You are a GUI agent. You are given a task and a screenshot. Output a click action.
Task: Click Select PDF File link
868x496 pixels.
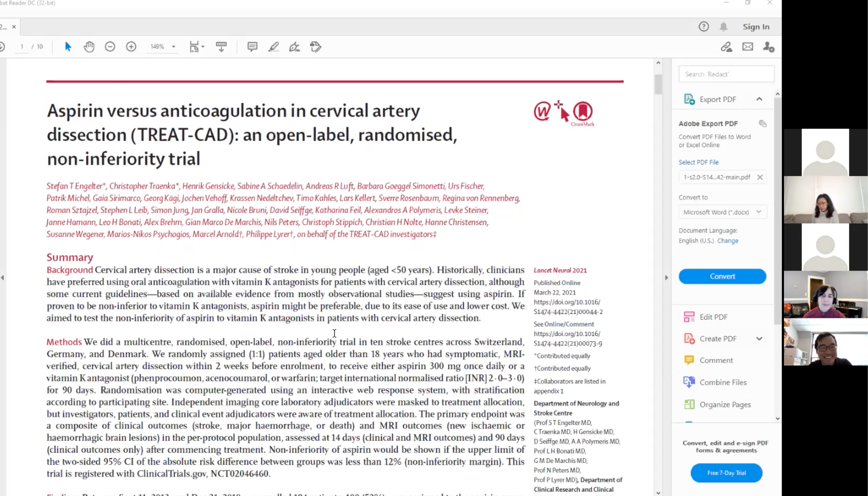pyautogui.click(x=698, y=162)
